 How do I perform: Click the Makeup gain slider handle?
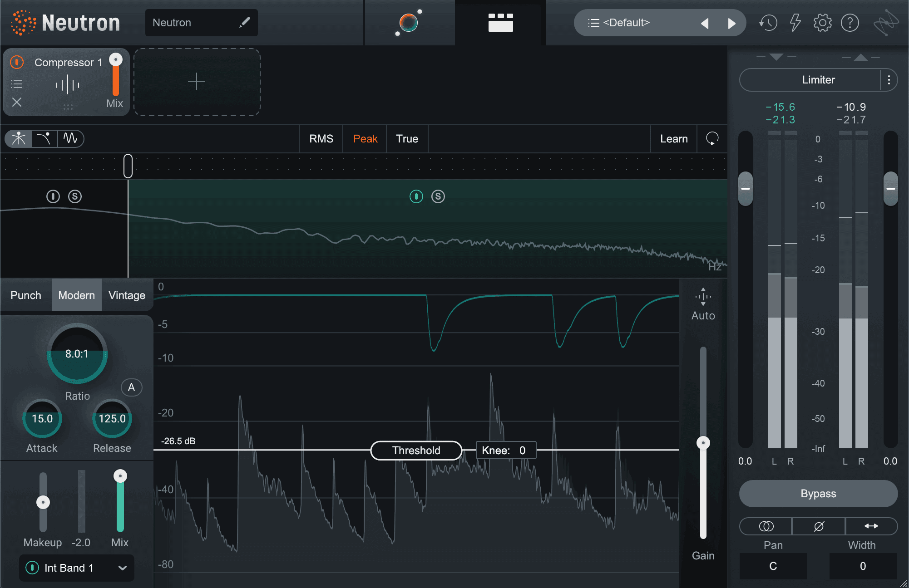(x=43, y=502)
